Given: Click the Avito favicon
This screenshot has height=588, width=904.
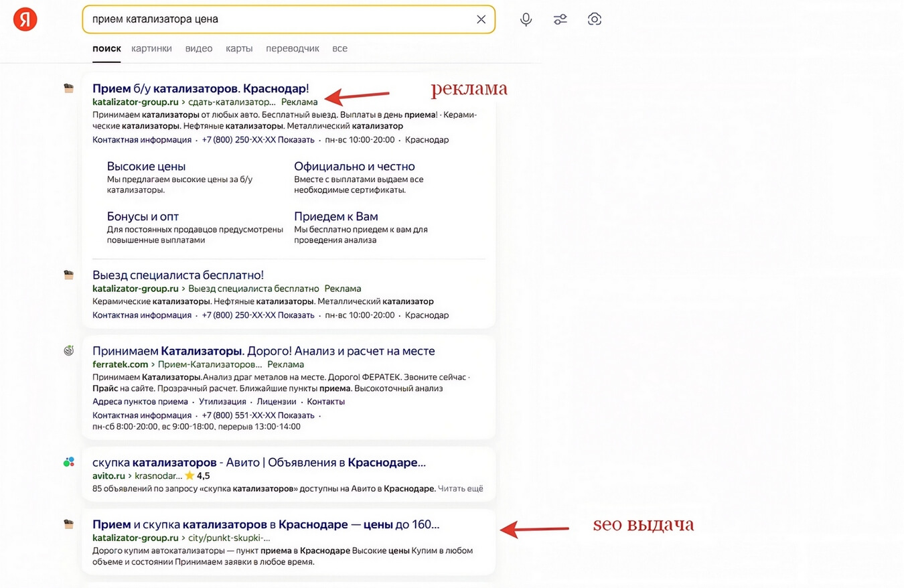Looking at the screenshot, I should pos(68,462).
